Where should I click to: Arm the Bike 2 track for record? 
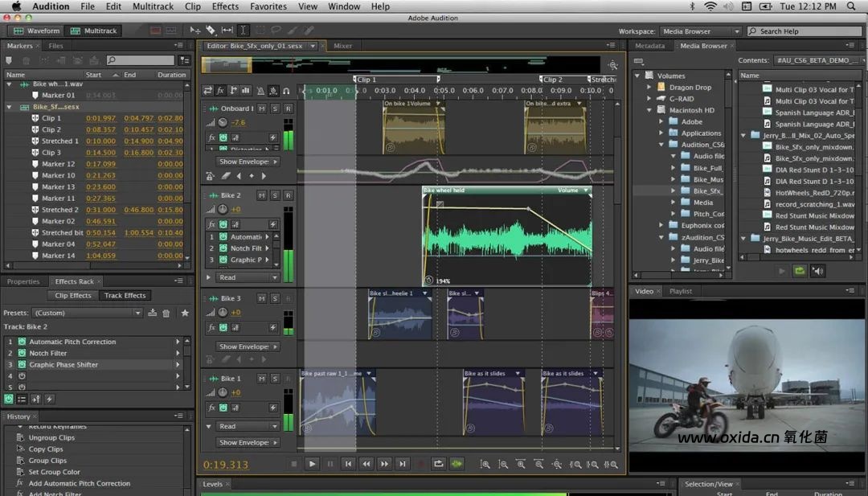coord(288,195)
